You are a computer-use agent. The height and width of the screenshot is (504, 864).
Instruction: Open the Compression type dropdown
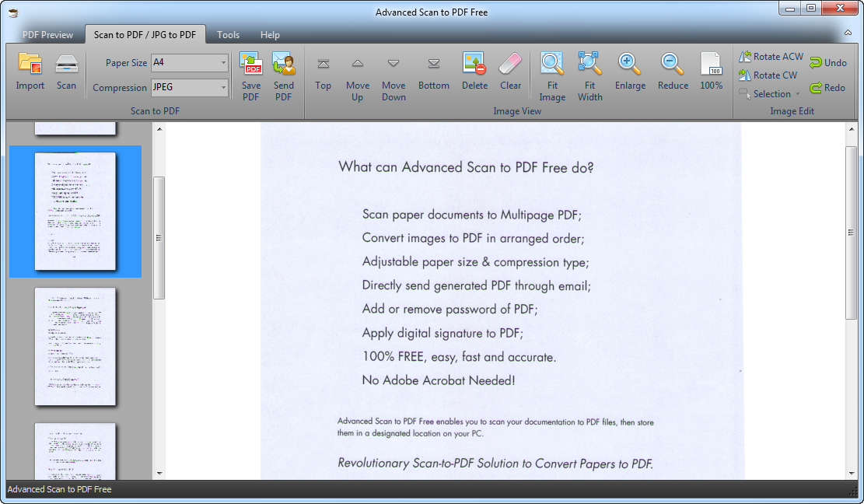[x=222, y=88]
